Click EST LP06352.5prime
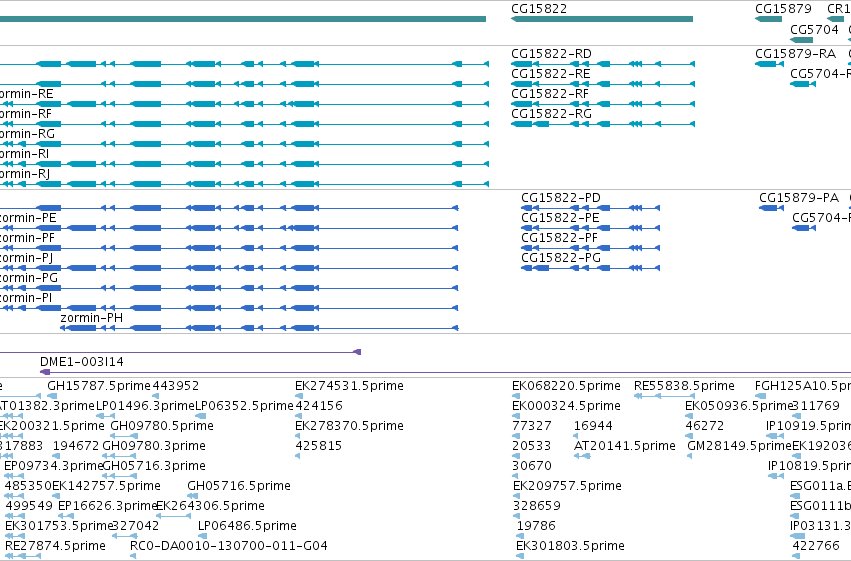851x561 pixels. pyautogui.click(x=244, y=406)
